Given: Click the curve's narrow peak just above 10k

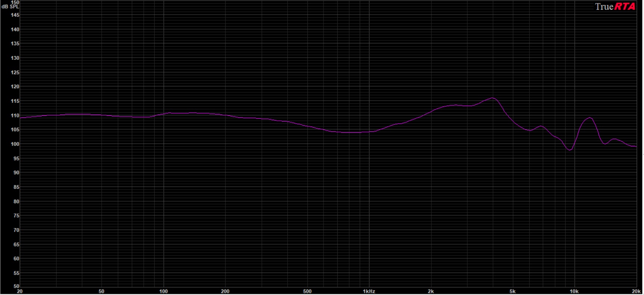Looking at the screenshot, I should [x=590, y=118].
